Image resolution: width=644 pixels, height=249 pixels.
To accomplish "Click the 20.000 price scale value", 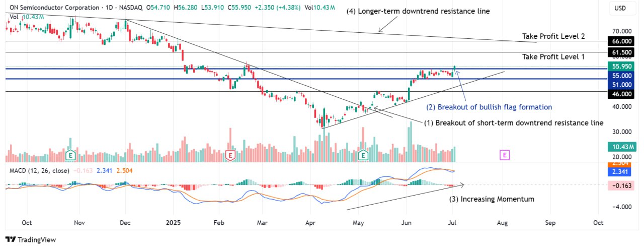I will tap(621, 157).
